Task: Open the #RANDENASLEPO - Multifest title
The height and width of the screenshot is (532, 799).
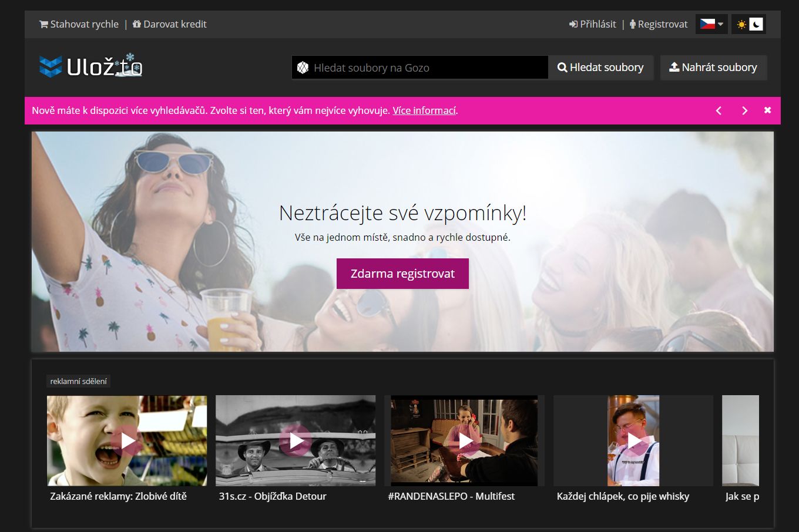Action: click(451, 496)
